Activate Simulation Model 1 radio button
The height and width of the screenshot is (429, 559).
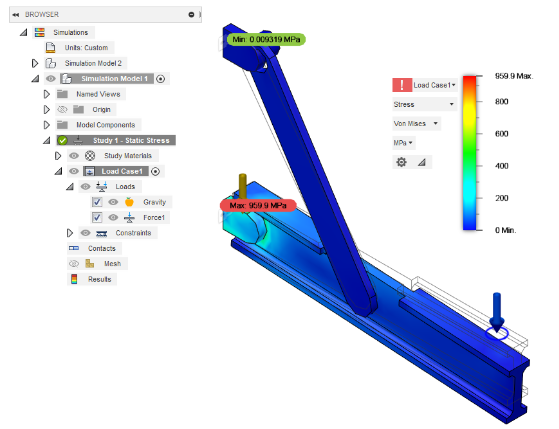tap(160, 79)
